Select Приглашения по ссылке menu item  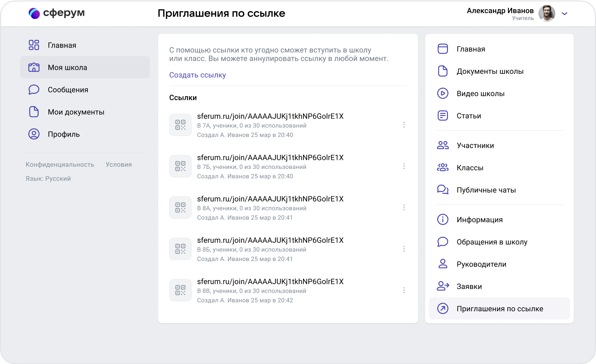click(499, 308)
